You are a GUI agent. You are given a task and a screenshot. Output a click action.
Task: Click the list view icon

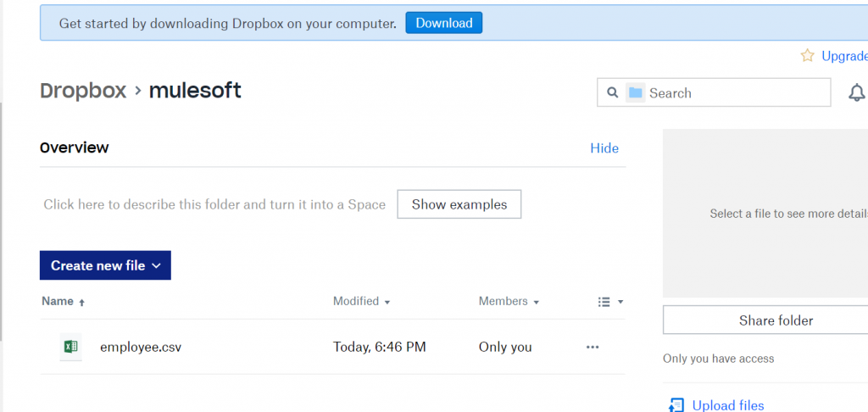604,302
